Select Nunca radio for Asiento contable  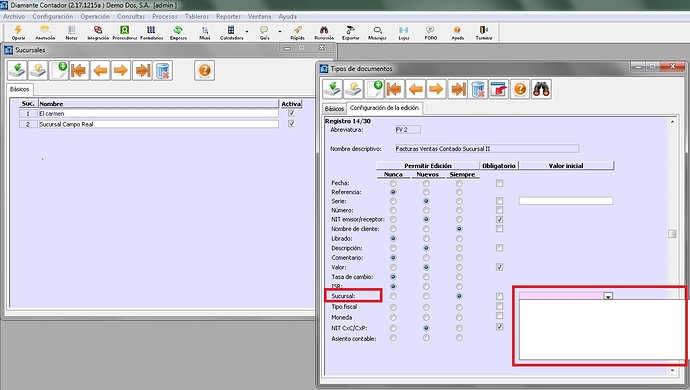tap(393, 338)
